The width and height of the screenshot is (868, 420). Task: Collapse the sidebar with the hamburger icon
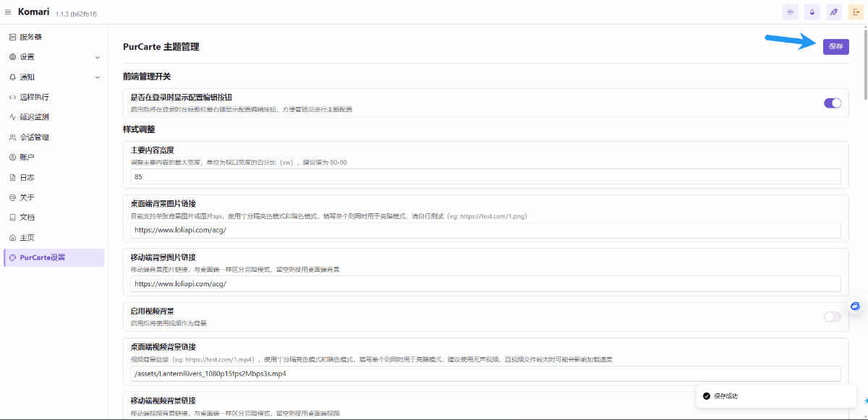(8, 12)
